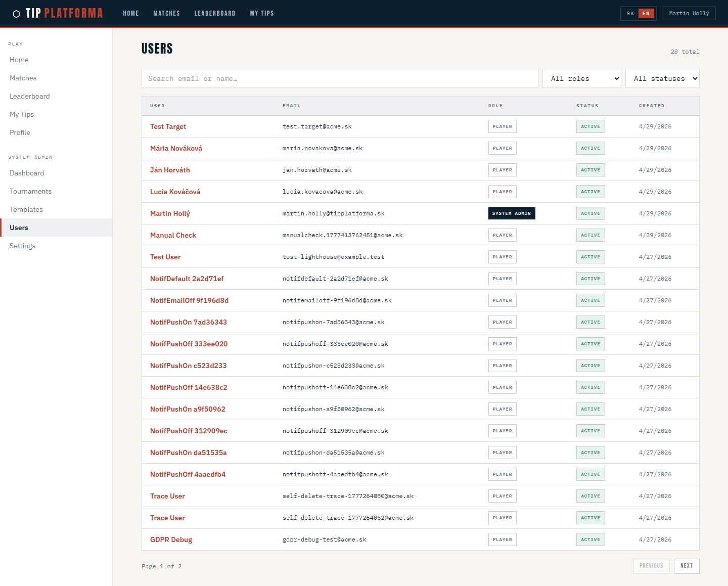This screenshot has width=728, height=586.
Task: Keep EN language selected
Action: pyautogui.click(x=646, y=14)
